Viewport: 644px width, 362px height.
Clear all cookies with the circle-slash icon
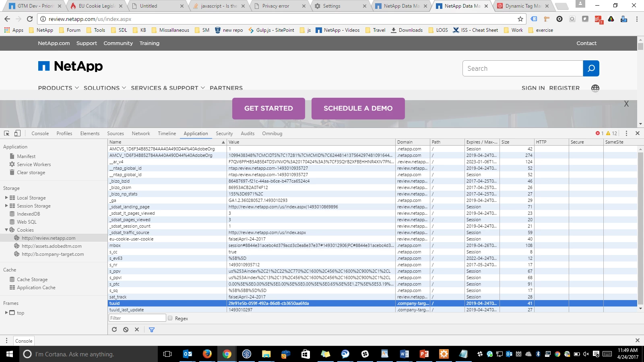click(126, 329)
